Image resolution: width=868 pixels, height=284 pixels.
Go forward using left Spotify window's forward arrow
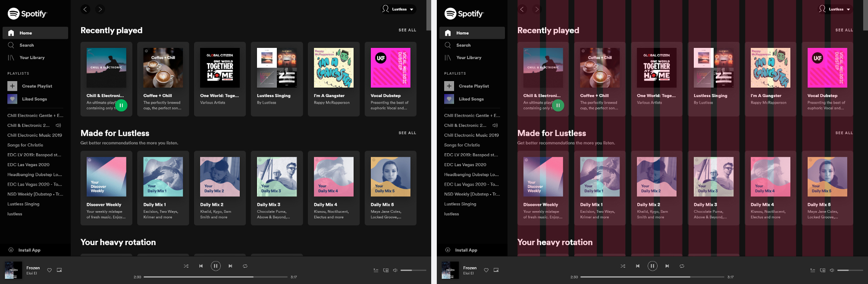click(100, 9)
